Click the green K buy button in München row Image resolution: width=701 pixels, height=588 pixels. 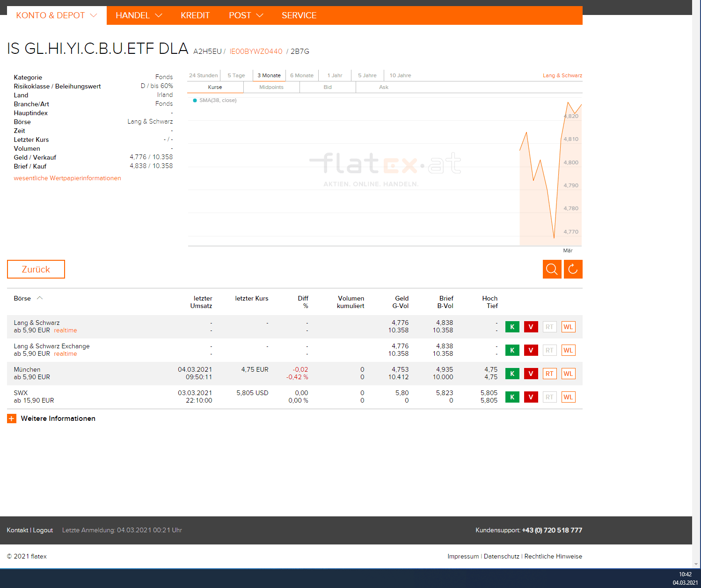click(512, 374)
